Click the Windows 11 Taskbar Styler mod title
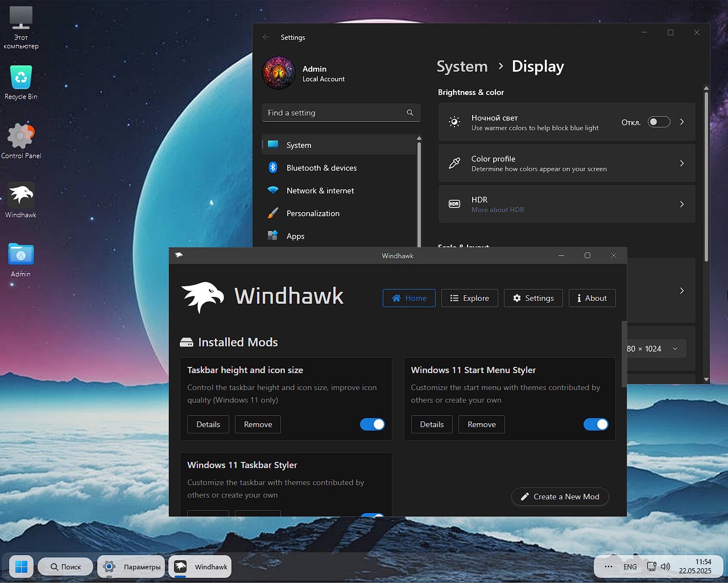Viewport: 728px width, 583px height. [242, 465]
